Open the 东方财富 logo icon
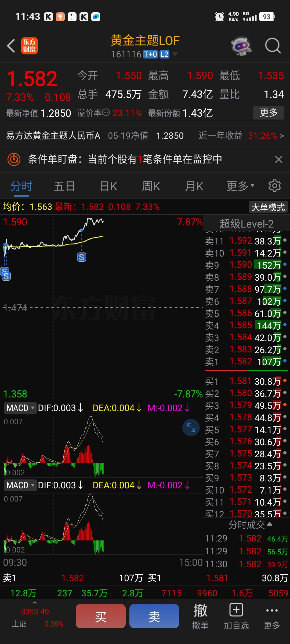290x644 pixels. (x=30, y=46)
